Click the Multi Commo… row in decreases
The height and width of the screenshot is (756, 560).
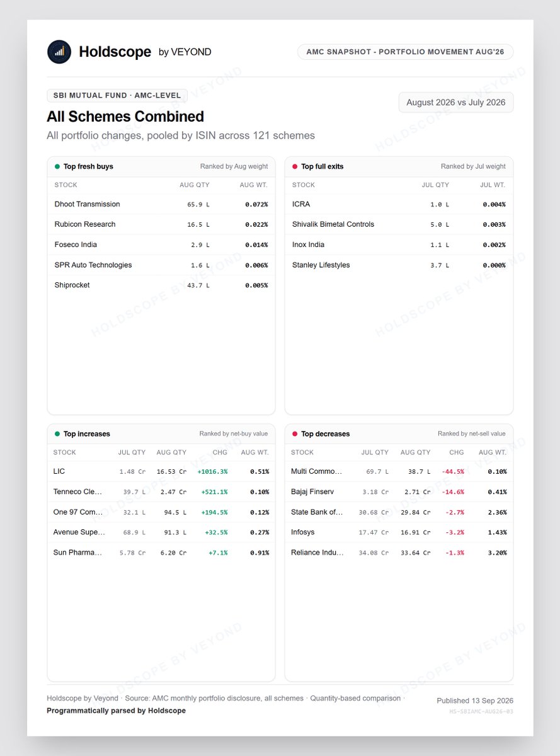tap(399, 471)
